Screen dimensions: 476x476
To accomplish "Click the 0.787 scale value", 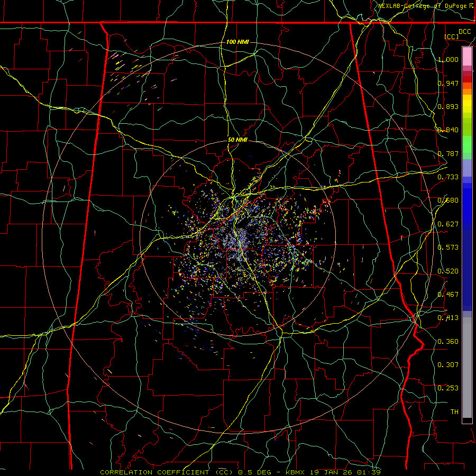I will coord(448,153).
